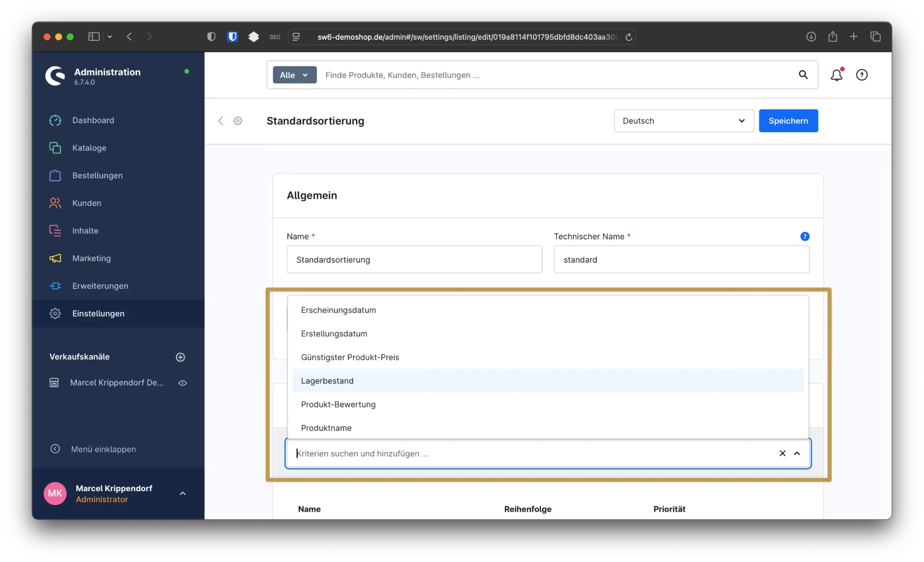Go back using the left chevron icon
Viewport: 924px width, 562px height.
pos(221,121)
